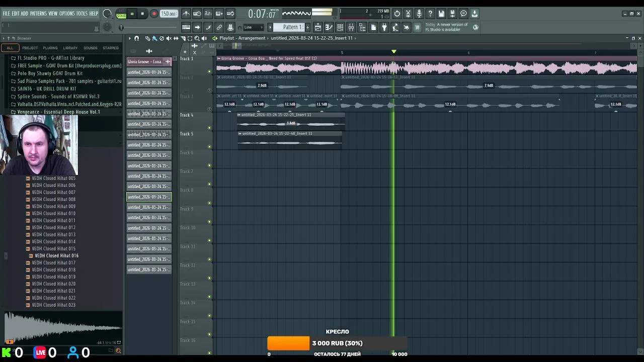The image size is (644, 362).
Task: Open the FILE menu
Action: pyautogui.click(x=6, y=14)
